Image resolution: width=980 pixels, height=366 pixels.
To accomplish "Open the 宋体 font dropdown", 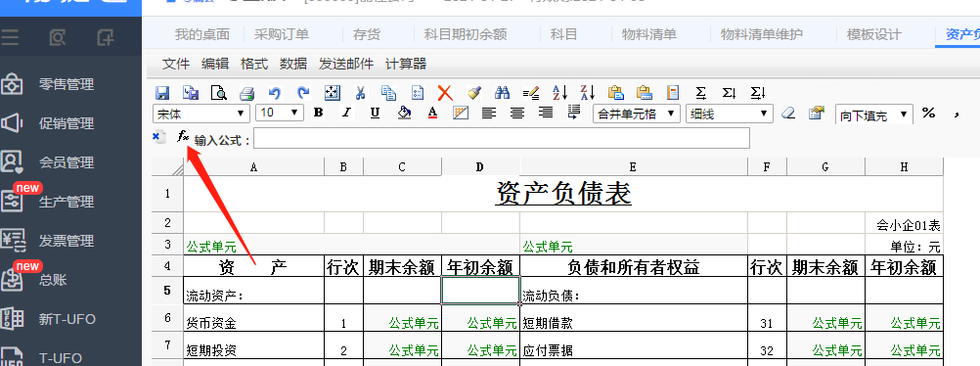I will click(201, 114).
